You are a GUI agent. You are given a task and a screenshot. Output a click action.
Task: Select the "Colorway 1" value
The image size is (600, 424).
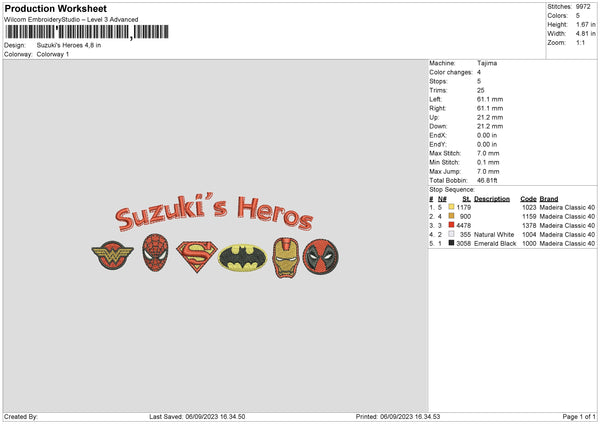coord(53,54)
